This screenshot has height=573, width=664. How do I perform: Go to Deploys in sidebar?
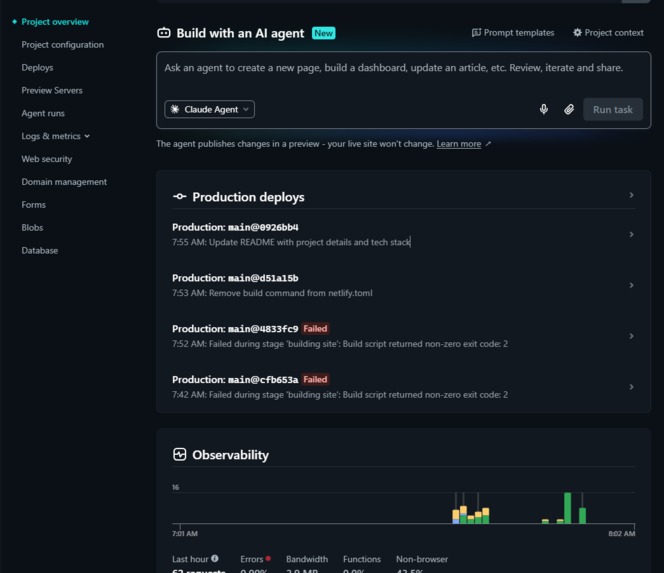[37, 67]
